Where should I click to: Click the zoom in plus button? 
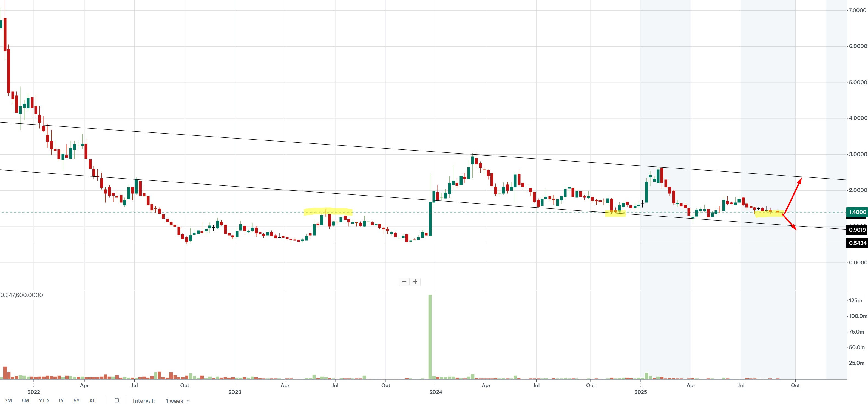coord(415,282)
